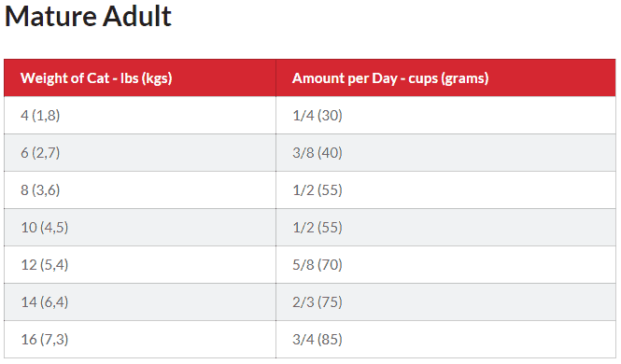The height and width of the screenshot is (364, 621).
Task: Select the 2/3 (75) amount cell
Action: coord(446,301)
